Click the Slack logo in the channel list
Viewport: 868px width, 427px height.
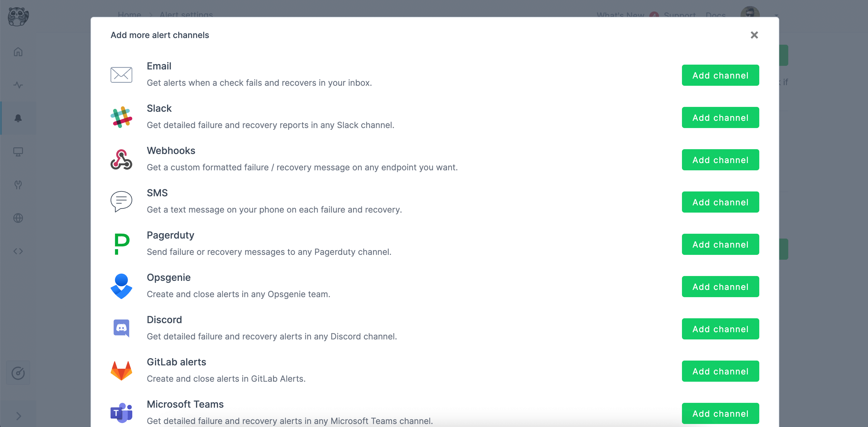[121, 117]
